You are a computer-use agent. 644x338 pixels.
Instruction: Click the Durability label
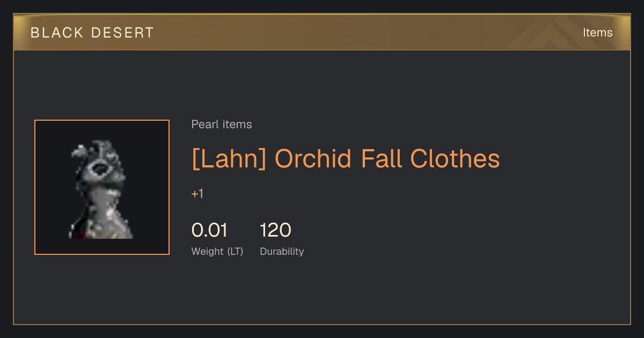(x=282, y=252)
